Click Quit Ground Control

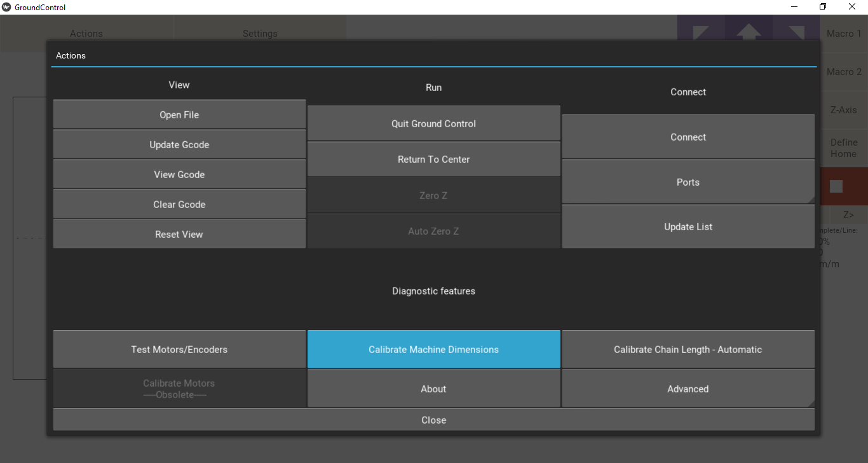(433, 123)
